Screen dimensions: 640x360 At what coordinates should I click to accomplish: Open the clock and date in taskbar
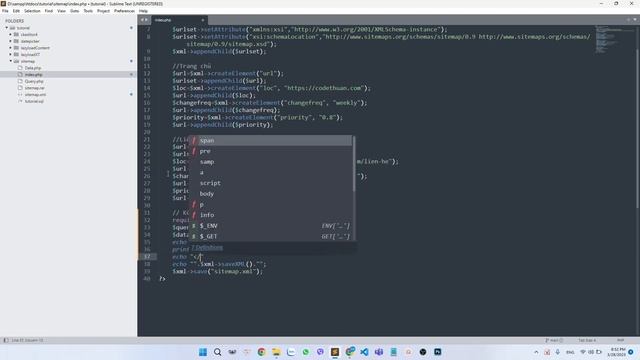(x=616, y=352)
